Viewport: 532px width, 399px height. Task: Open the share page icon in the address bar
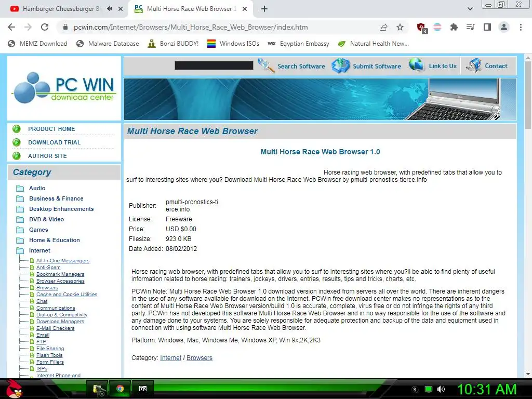point(383,27)
